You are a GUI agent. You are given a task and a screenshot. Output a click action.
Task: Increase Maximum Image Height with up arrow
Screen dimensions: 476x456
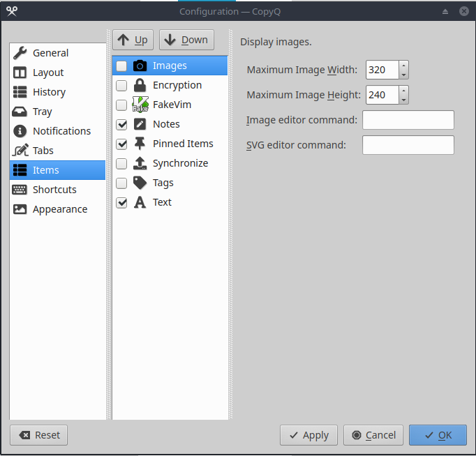pos(403,91)
